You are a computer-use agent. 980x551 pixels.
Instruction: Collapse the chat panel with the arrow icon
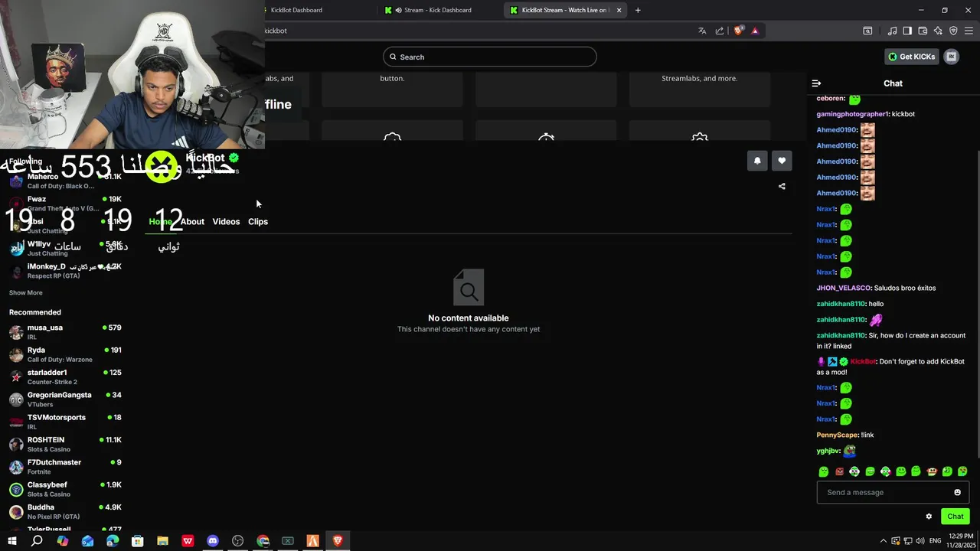click(x=816, y=83)
